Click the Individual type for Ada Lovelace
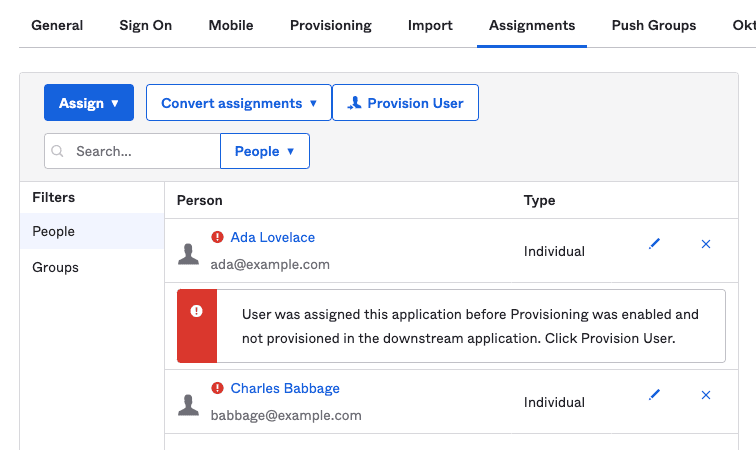The height and width of the screenshot is (450, 756). (554, 251)
